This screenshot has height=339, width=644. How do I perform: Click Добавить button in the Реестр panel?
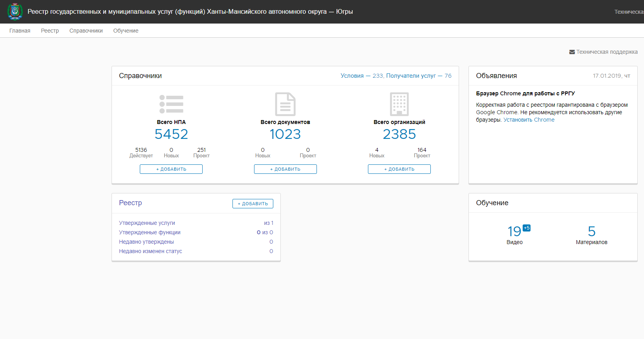pyautogui.click(x=253, y=204)
